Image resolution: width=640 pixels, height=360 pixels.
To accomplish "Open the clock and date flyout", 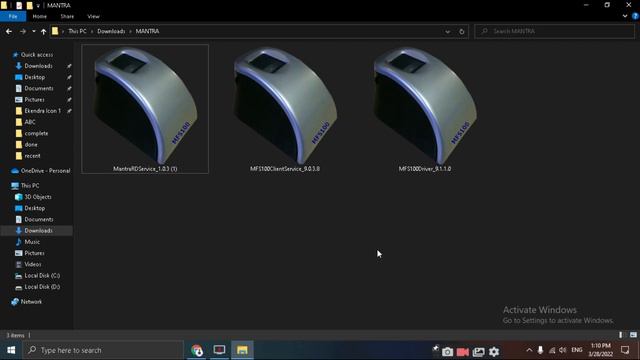I will click(601, 350).
